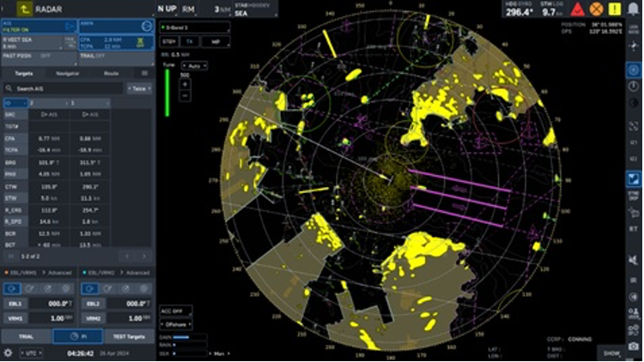Click the magnifier icon in Search AIS

pos(9,88)
